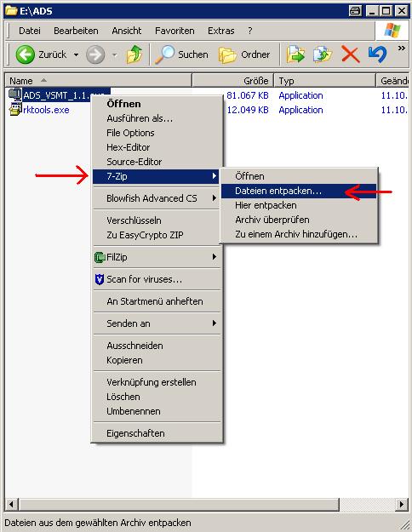The width and height of the screenshot is (412, 532).
Task: Toggle the Ordner folders pane button
Action: 244,54
